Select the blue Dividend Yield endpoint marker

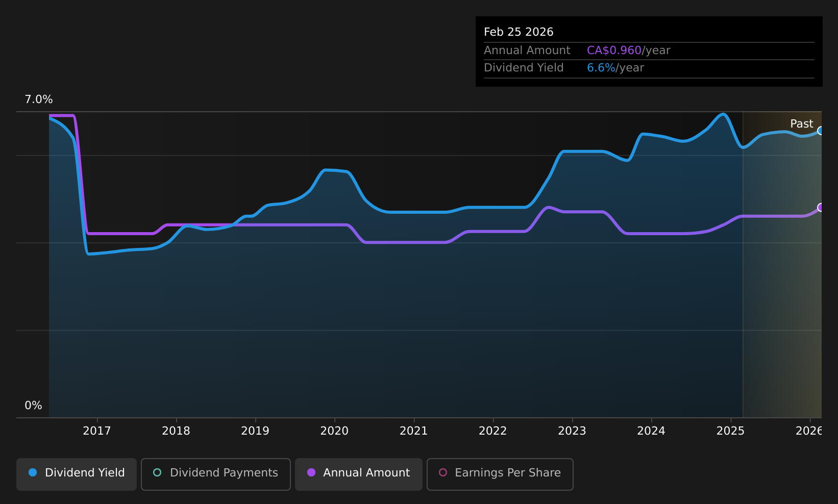point(821,131)
